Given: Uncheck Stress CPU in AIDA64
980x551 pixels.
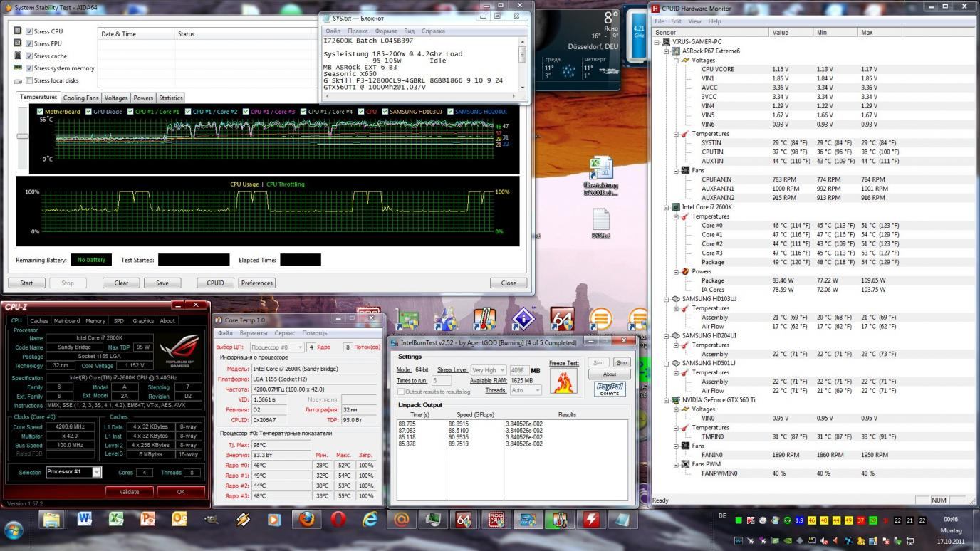Looking at the screenshot, I should [x=29, y=31].
